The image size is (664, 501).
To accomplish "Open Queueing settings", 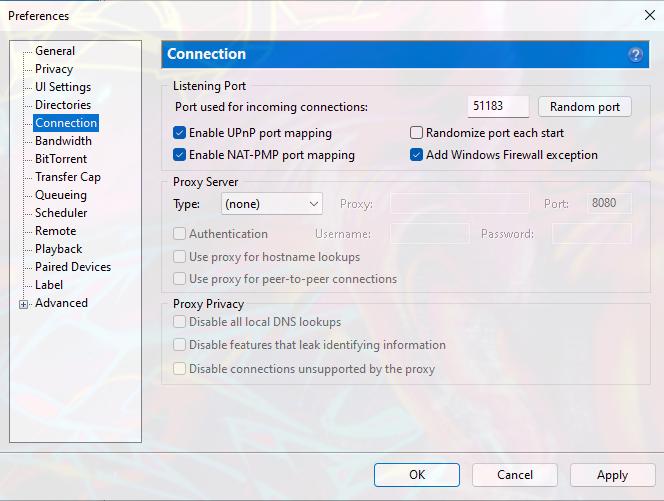I will click(61, 195).
